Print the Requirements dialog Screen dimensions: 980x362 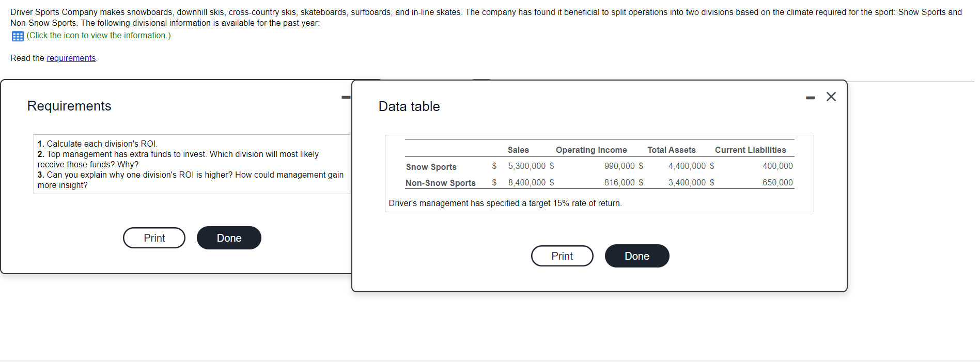tap(154, 238)
